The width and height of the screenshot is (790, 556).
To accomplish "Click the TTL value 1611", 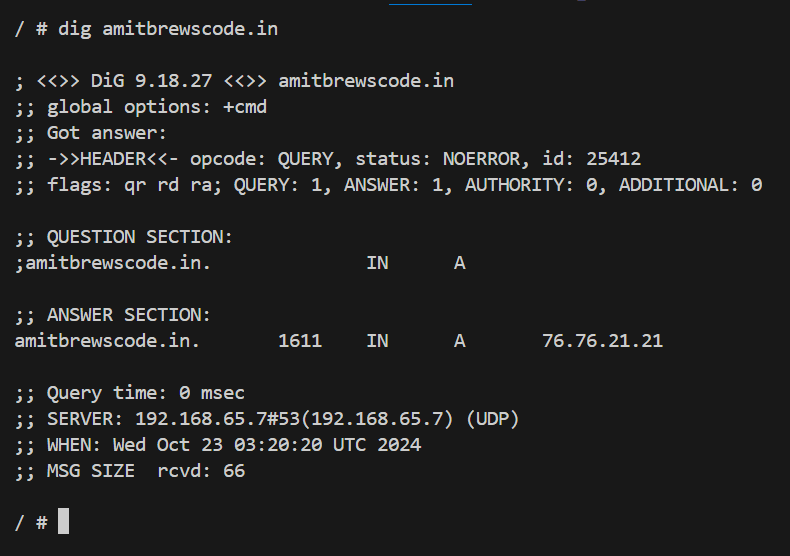I will click(300, 341).
